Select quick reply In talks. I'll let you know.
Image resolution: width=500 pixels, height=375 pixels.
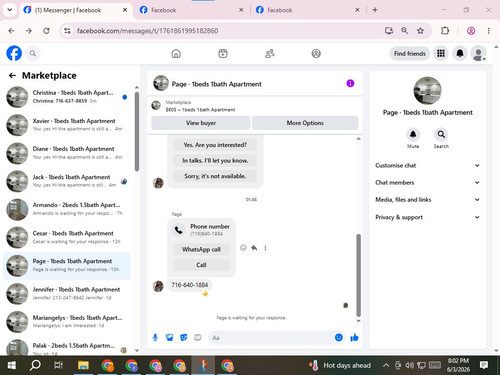click(215, 161)
